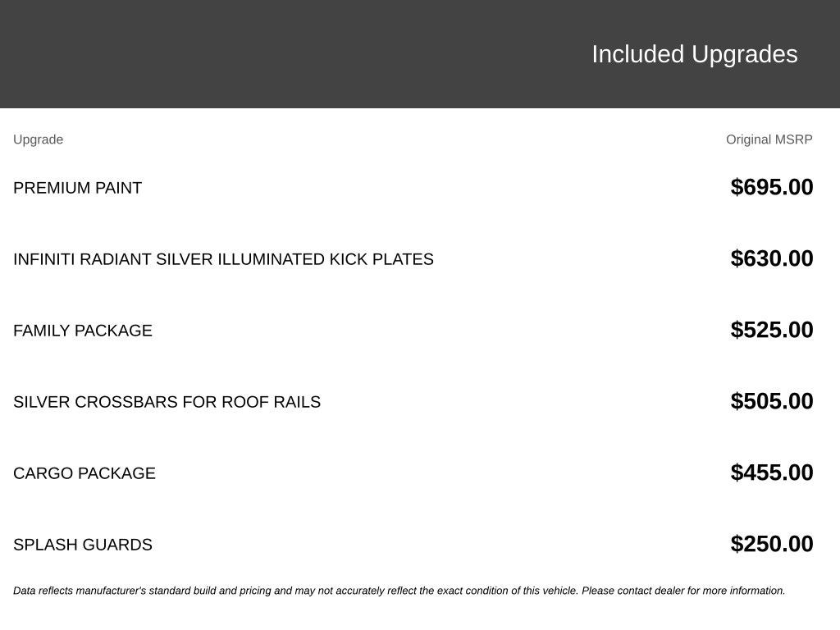Click the manufacturer data disclaimer text
Image resolution: width=840 pixels, height=630 pixels.
[399, 591]
